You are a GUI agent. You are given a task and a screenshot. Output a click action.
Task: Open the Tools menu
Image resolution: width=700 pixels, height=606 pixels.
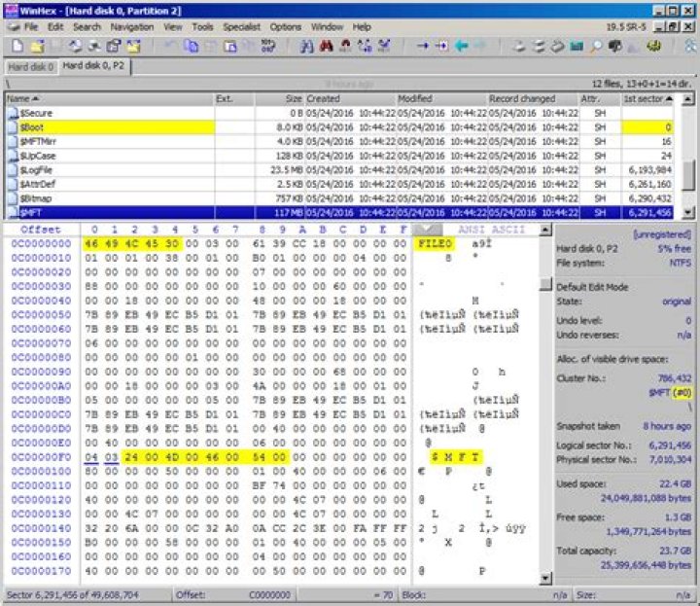(202, 27)
